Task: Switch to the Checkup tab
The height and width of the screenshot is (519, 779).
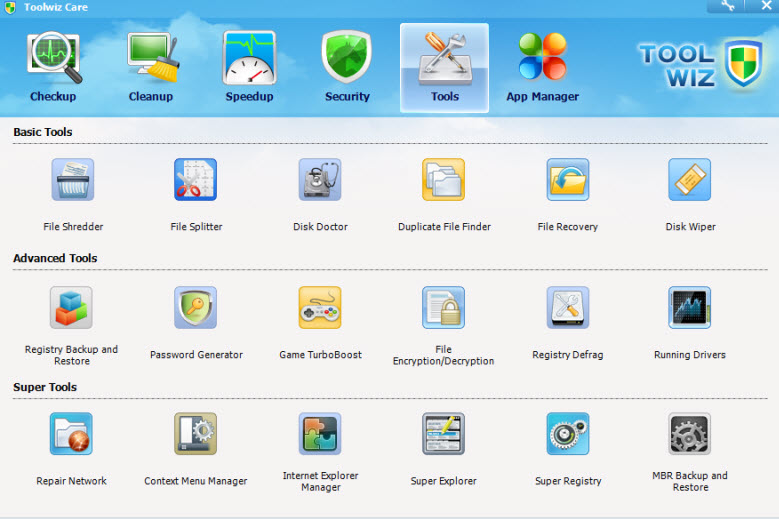Action: pyautogui.click(x=53, y=67)
